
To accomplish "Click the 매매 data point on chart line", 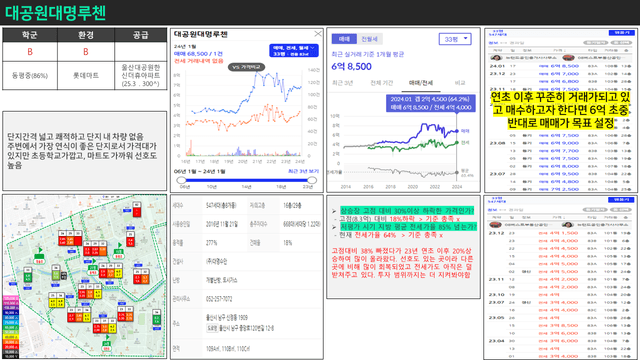I will pos(457,131).
